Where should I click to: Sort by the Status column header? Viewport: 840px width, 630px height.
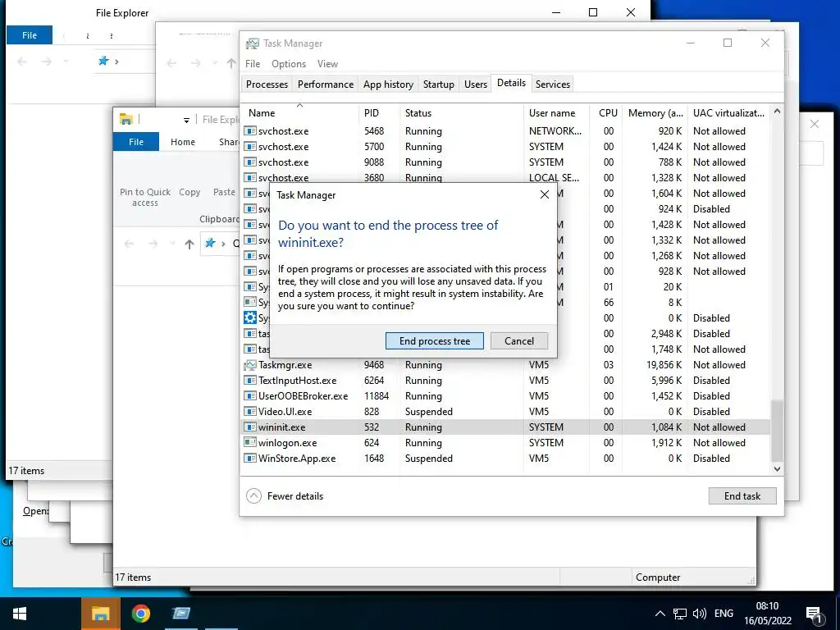point(461,113)
